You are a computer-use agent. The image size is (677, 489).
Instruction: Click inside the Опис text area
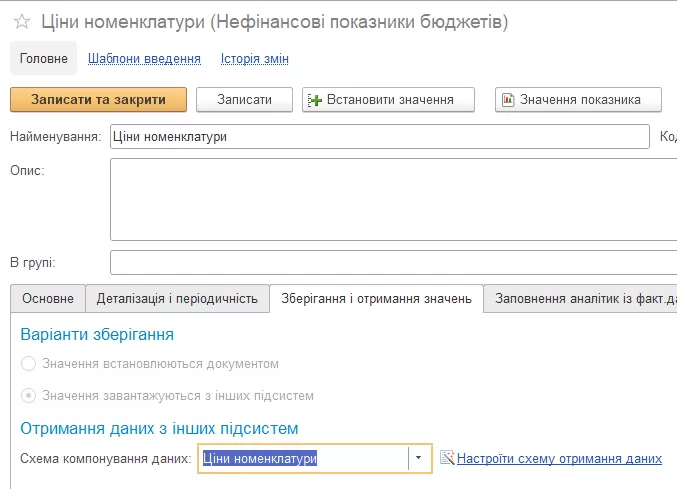pyautogui.click(x=393, y=199)
